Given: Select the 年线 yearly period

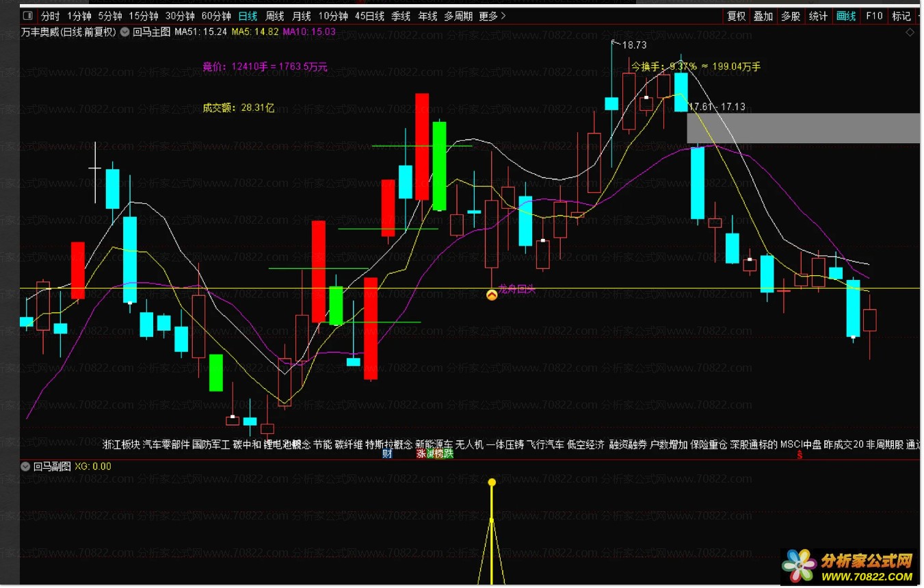Looking at the screenshot, I should tap(427, 16).
